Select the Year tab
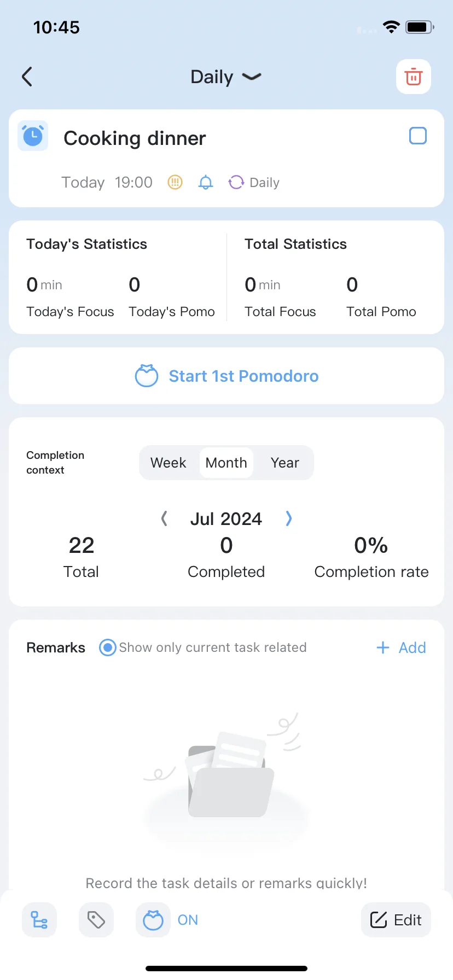This screenshot has width=453, height=980. (284, 463)
